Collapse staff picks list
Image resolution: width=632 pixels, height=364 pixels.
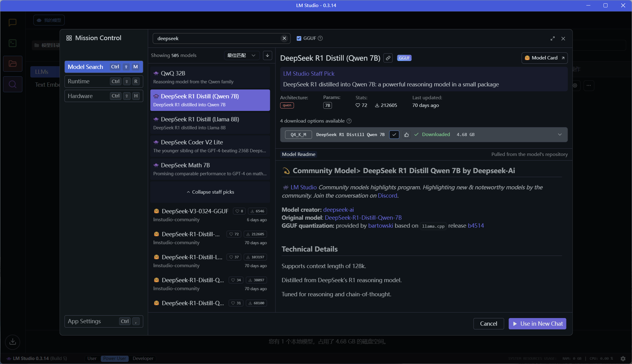coord(210,192)
